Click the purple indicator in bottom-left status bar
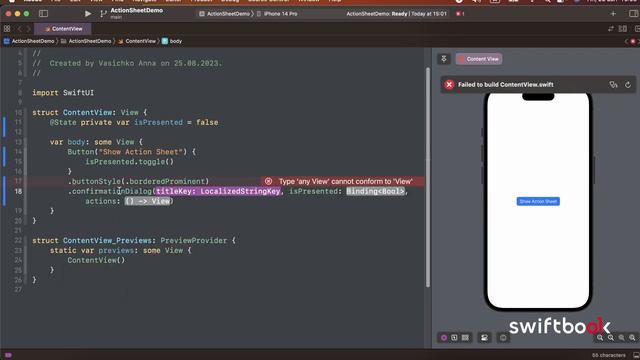The width and height of the screenshot is (640, 360). coord(8,355)
